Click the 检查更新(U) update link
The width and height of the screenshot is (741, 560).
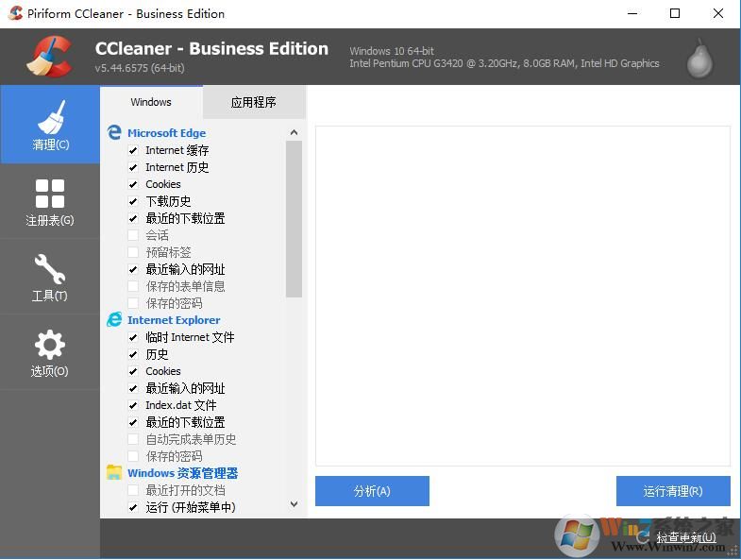click(685, 537)
